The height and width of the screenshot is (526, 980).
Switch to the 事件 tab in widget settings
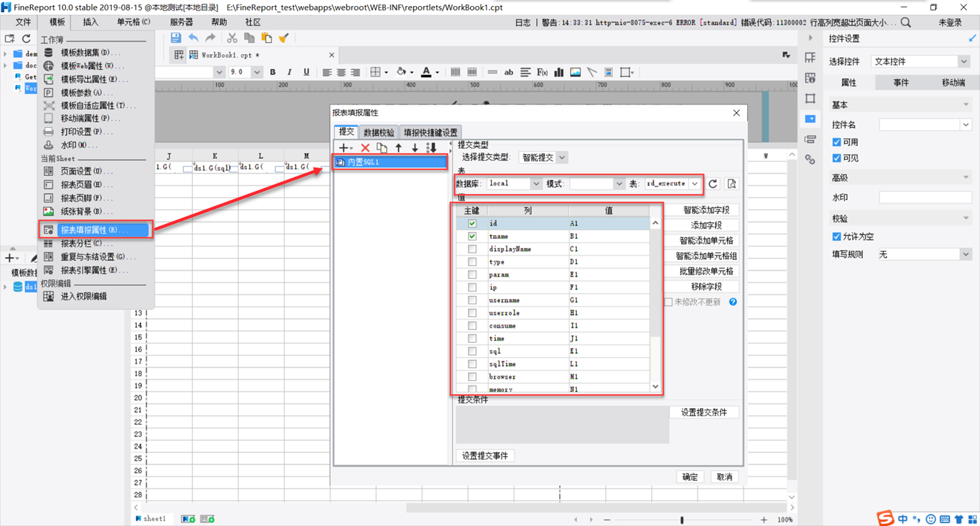tap(901, 83)
